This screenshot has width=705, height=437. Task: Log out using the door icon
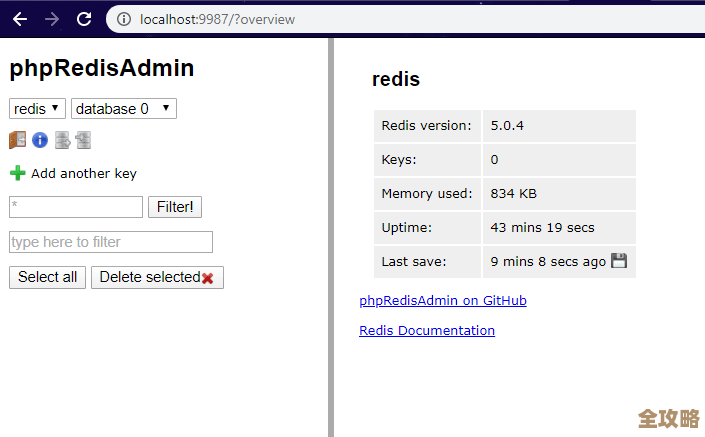click(x=18, y=140)
